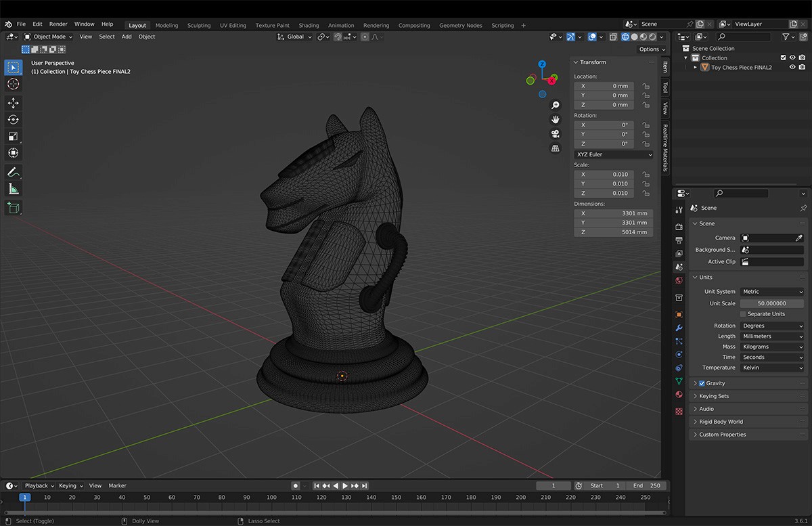Click the Options button in viewport header
The height and width of the screenshot is (526, 812).
652,49
